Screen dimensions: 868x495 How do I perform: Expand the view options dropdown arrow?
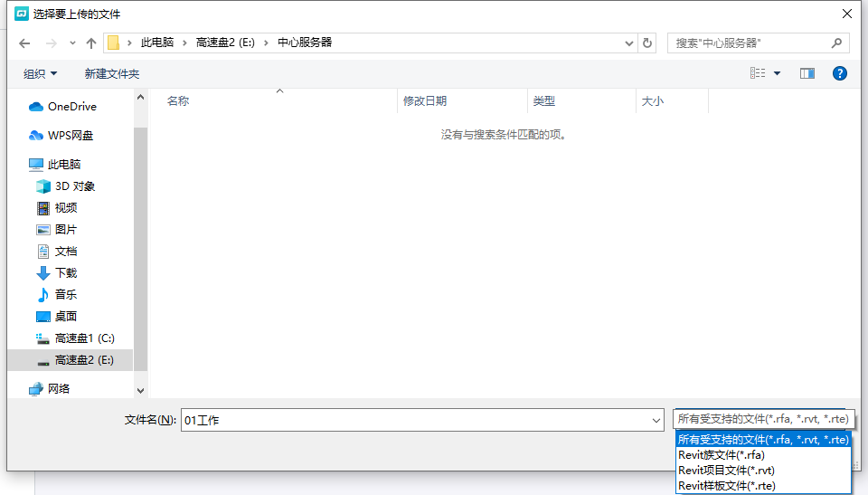click(777, 73)
